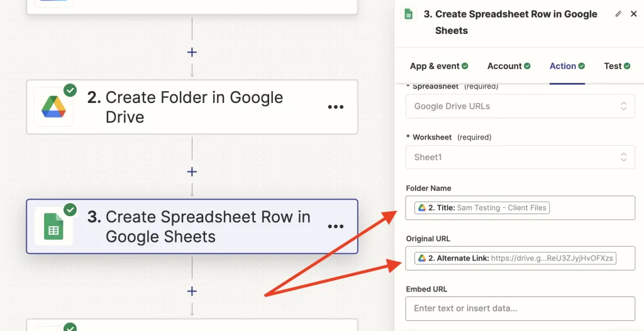Viewport: 644px width, 331px height.
Task: Click the Original URL input field
Action: (520, 258)
